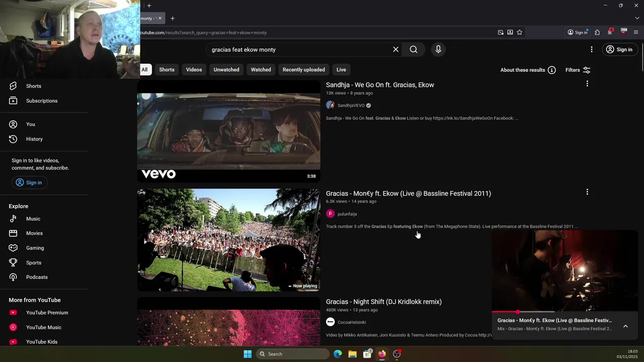Click picture-in-picture icon in the address bar
The width and height of the screenshot is (644, 362).
pyautogui.click(x=501, y=32)
